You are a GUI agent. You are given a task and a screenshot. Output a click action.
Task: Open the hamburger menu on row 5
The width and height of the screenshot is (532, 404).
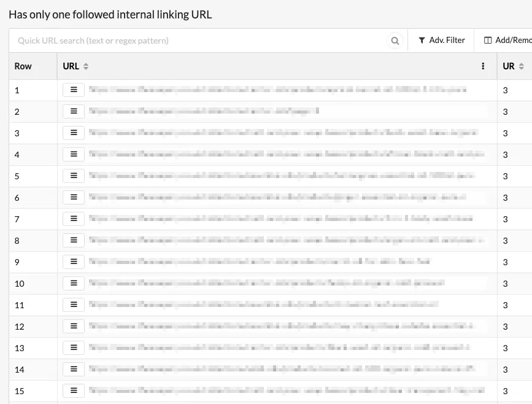pos(74,176)
